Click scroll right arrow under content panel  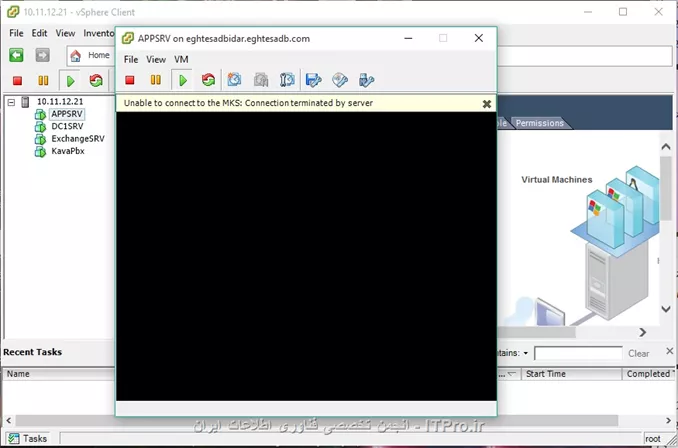click(643, 332)
